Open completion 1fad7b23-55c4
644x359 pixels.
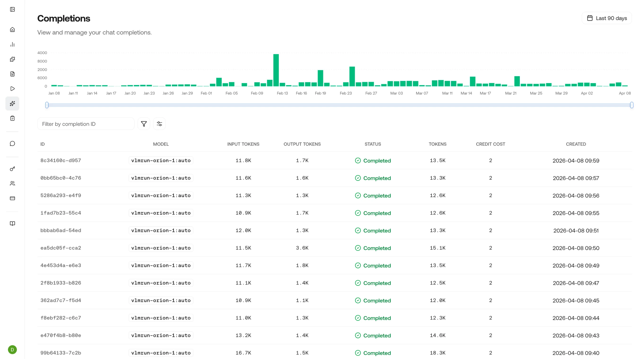point(61,213)
